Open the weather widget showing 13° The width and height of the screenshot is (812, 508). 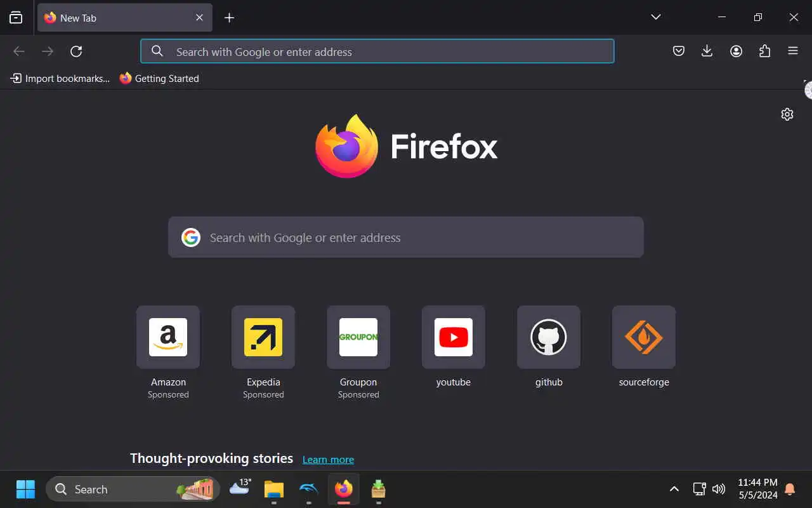click(240, 487)
